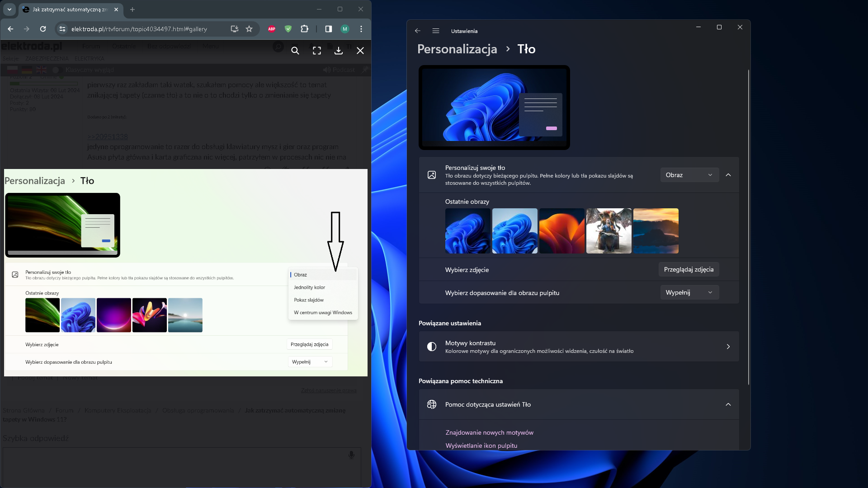
Task: Click the Ustawienia window title
Action: (464, 31)
